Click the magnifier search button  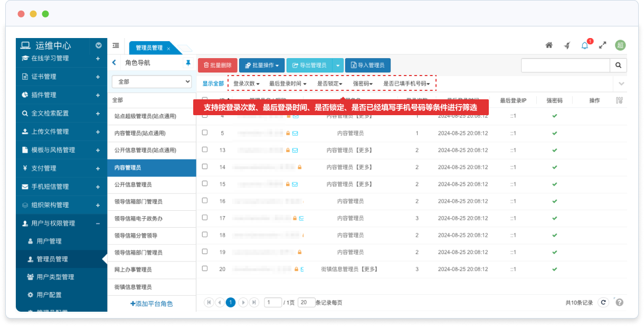618,65
